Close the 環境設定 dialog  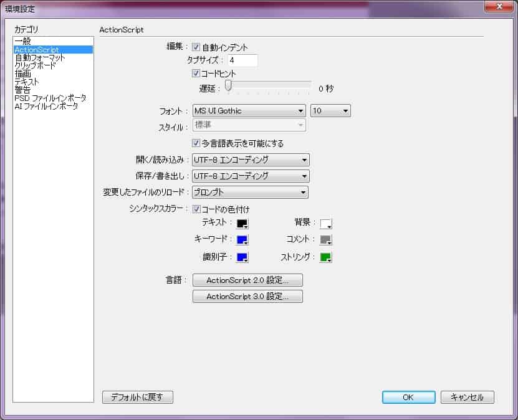point(499,6)
